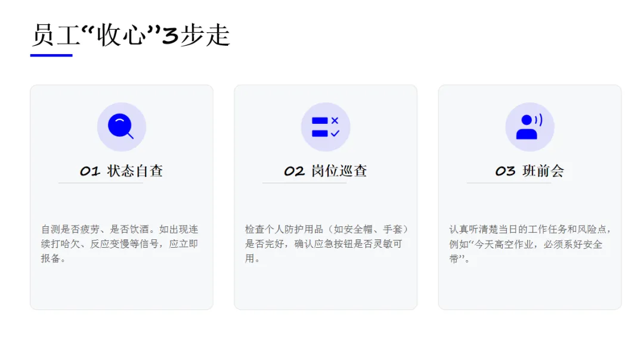
Task: Click empty area at bottom of third card
Action: [x=530, y=289]
